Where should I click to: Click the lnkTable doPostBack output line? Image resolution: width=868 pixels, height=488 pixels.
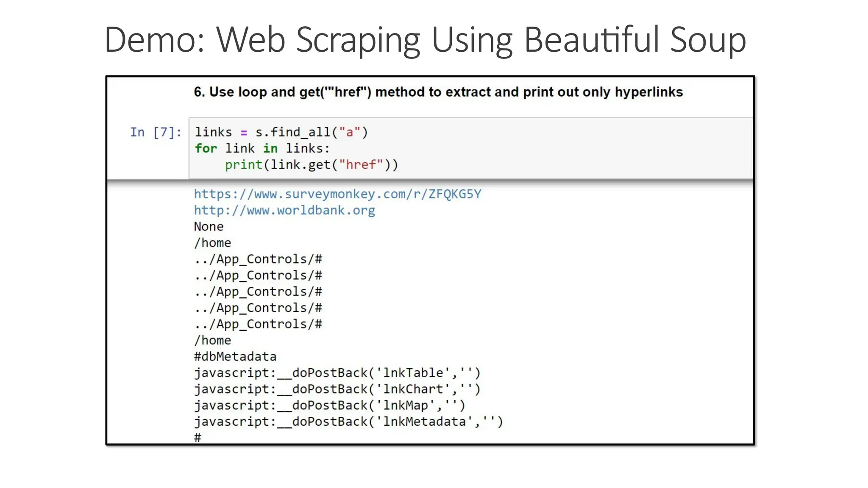(x=337, y=373)
